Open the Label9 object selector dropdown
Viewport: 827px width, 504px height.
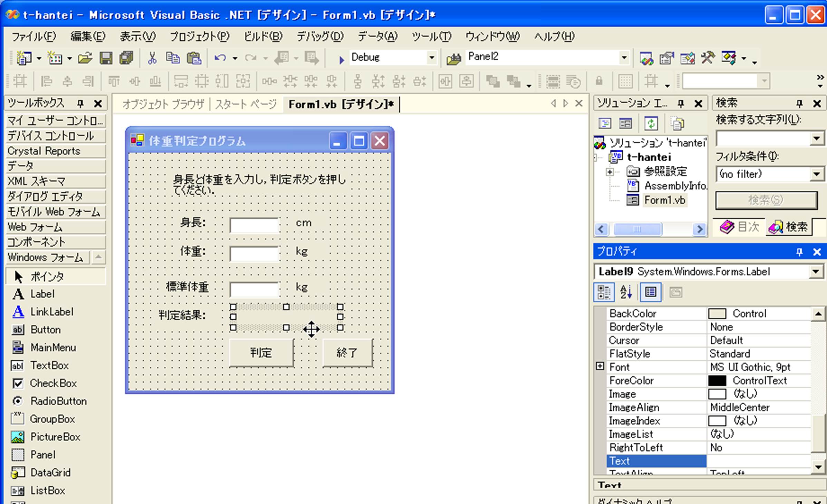click(816, 272)
